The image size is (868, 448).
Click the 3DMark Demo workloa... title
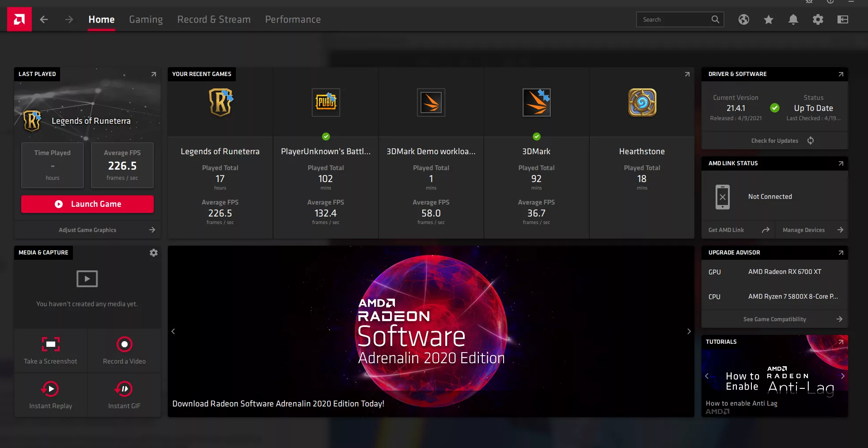pos(431,152)
